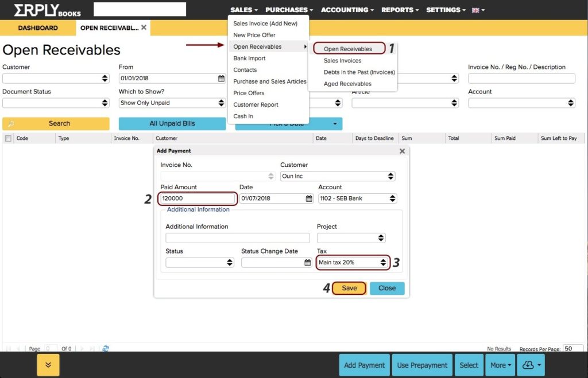Open the Which to Show dropdown
Viewport: 588px width, 378px height.
(x=171, y=103)
